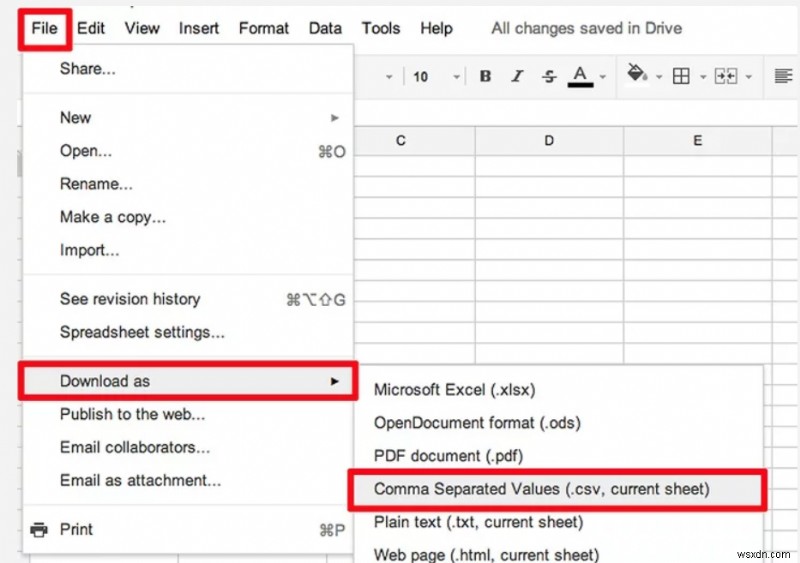Image resolution: width=800 pixels, height=563 pixels.
Task: Open the Tools menu
Action: tap(381, 28)
